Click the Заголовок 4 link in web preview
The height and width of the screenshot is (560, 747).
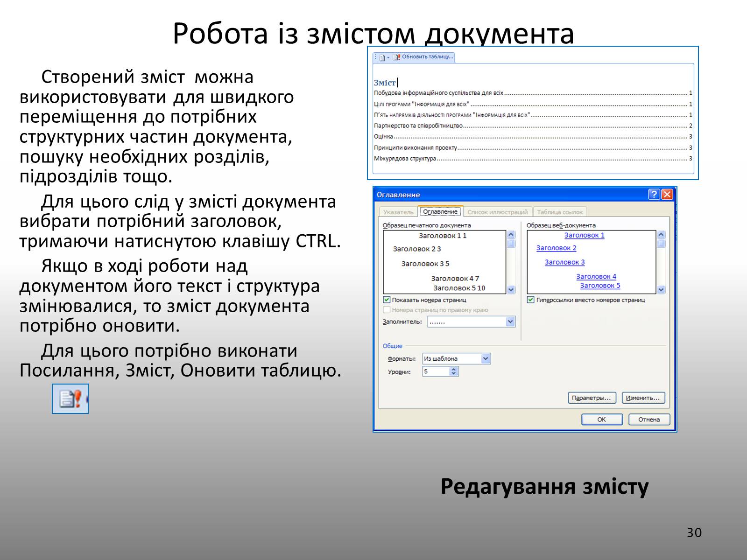click(596, 277)
